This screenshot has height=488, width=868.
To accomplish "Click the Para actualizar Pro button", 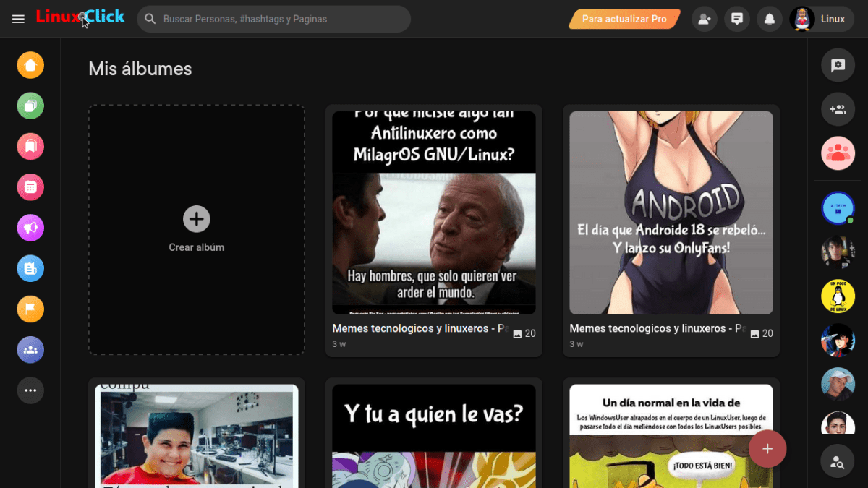I will click(x=624, y=19).
